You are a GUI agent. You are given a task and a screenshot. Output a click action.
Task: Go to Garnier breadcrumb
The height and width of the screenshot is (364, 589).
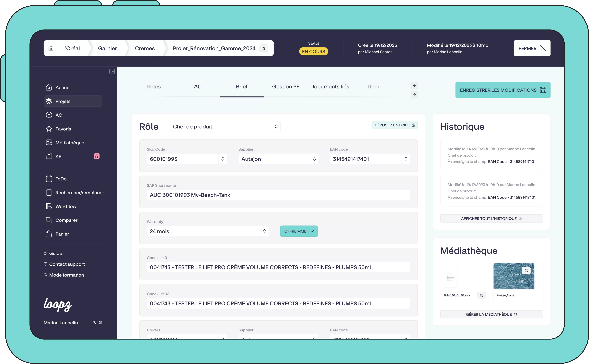coord(107,48)
